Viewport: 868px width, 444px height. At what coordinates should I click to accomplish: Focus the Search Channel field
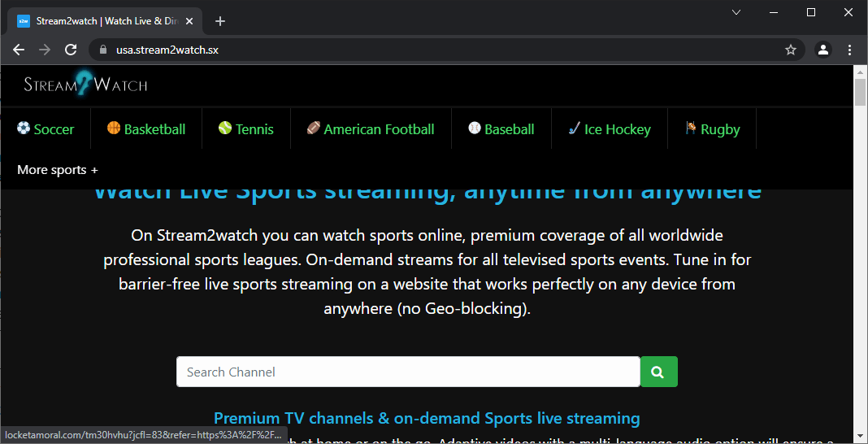tap(408, 372)
